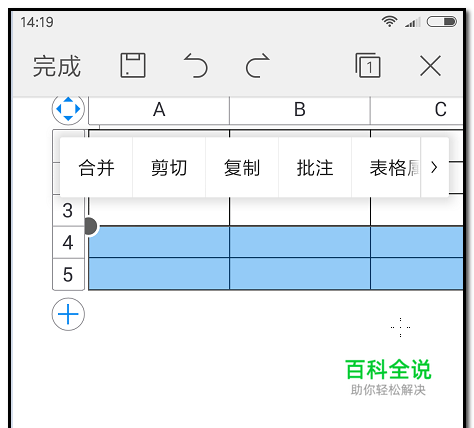Choose 剪切 from the context menu
Viewport: 474px width, 428px height.
click(169, 167)
